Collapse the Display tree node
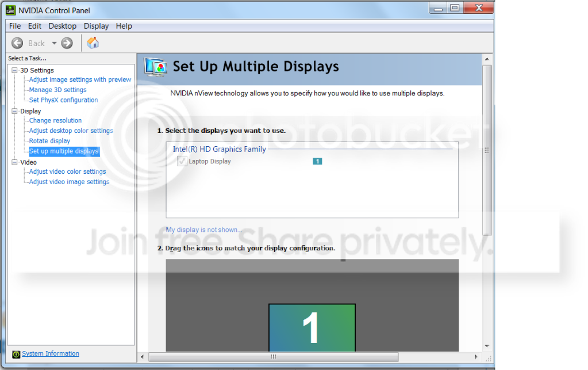The image size is (588, 370). click(14, 111)
